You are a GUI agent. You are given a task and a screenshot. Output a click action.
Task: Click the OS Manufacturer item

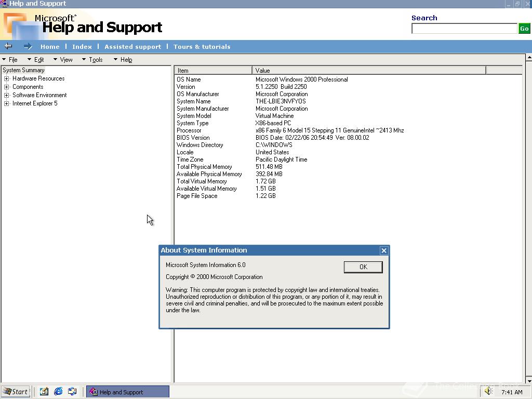coord(197,94)
